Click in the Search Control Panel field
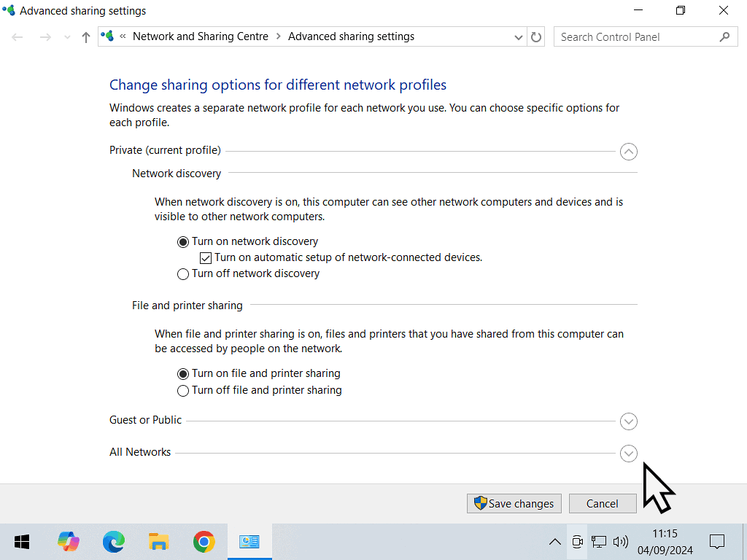The width and height of the screenshot is (747, 560). [x=635, y=37]
